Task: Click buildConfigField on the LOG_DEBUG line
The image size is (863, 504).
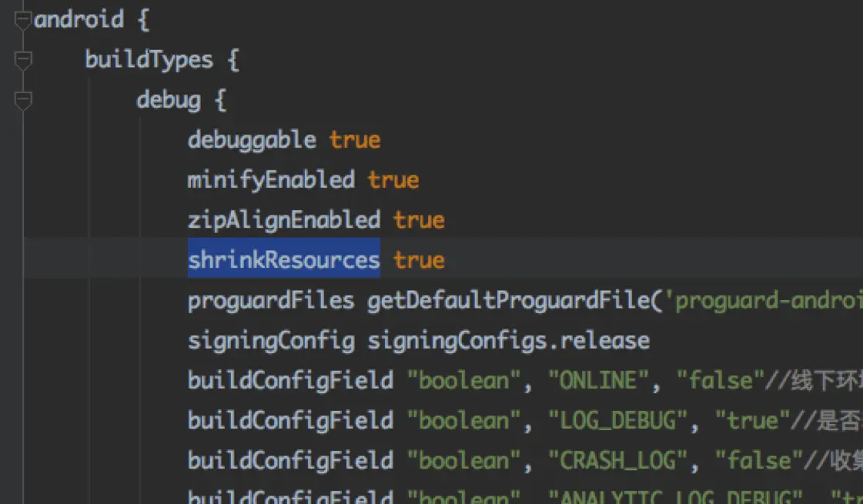Action: (290, 420)
